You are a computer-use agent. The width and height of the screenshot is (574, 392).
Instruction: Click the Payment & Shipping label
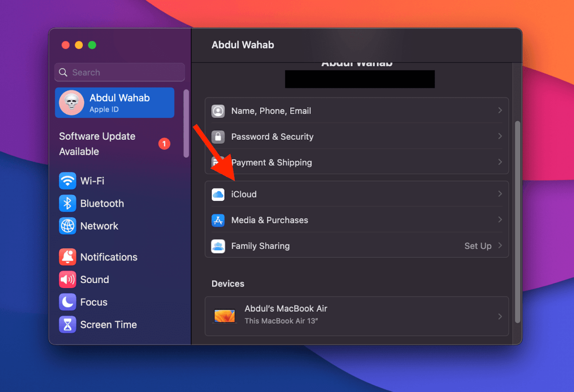[271, 163]
